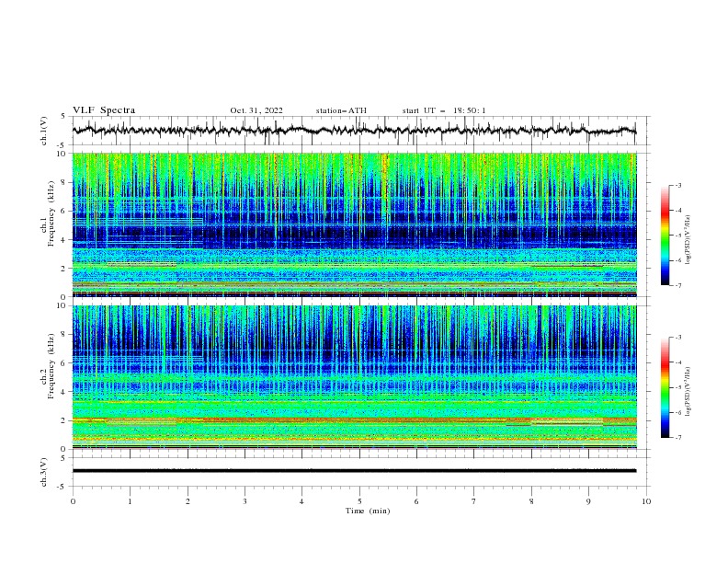Click the "10" tick on the Time axis
The width and height of the screenshot is (728, 563).
coord(646,501)
